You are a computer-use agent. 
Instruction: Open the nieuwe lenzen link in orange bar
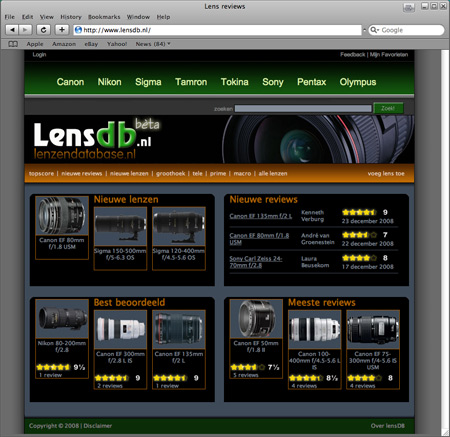[129, 174]
